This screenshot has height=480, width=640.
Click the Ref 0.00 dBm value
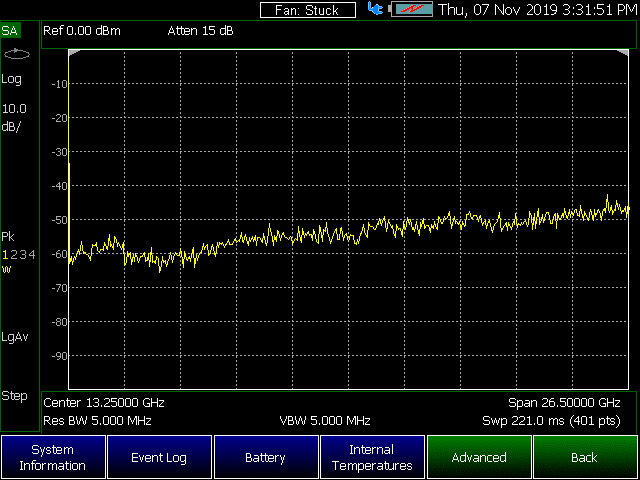82,31
